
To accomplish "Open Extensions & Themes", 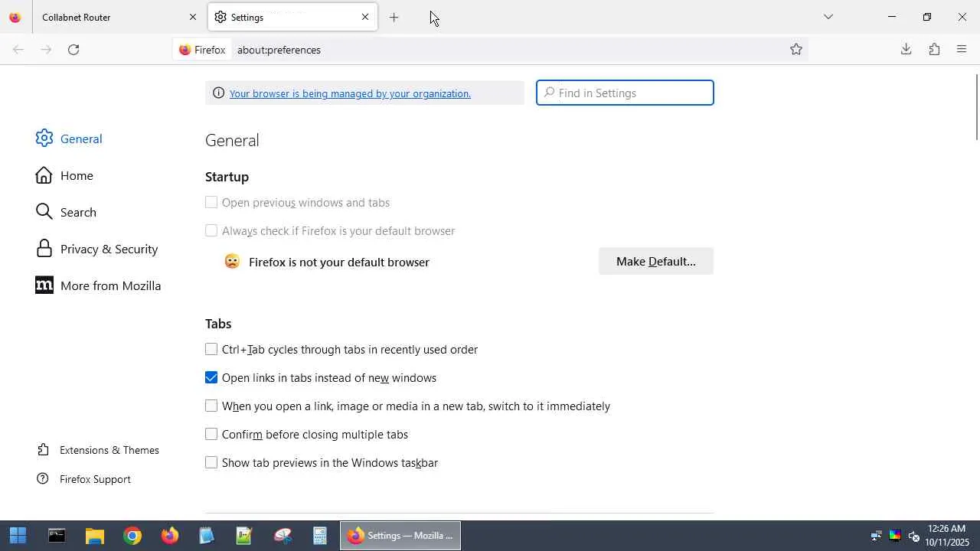I will tap(98, 450).
